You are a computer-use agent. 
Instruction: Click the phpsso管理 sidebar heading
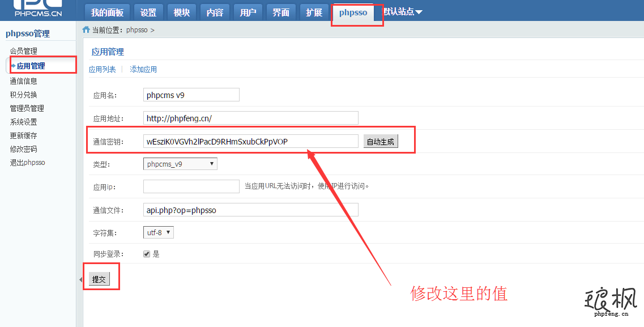click(x=28, y=33)
